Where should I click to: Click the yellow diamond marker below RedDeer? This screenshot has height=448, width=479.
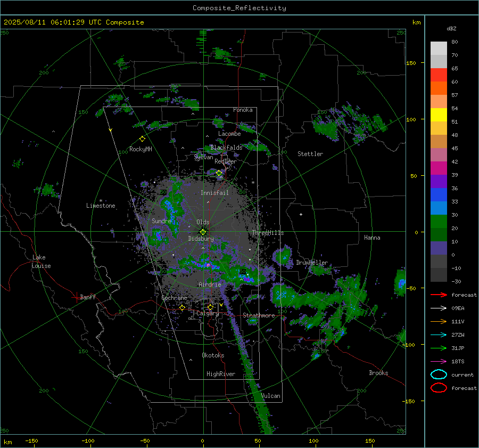point(219,173)
